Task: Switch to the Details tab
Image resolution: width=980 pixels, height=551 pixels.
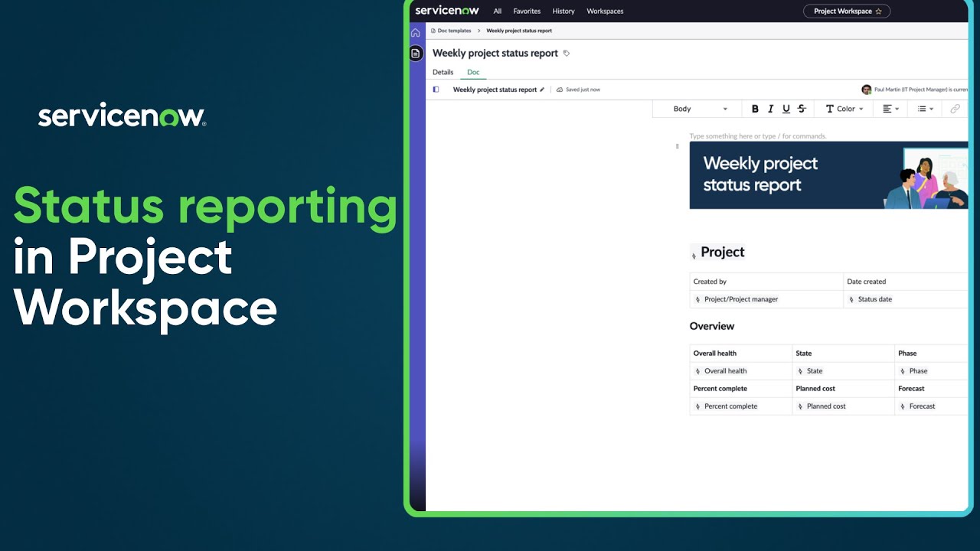Action: coord(443,72)
